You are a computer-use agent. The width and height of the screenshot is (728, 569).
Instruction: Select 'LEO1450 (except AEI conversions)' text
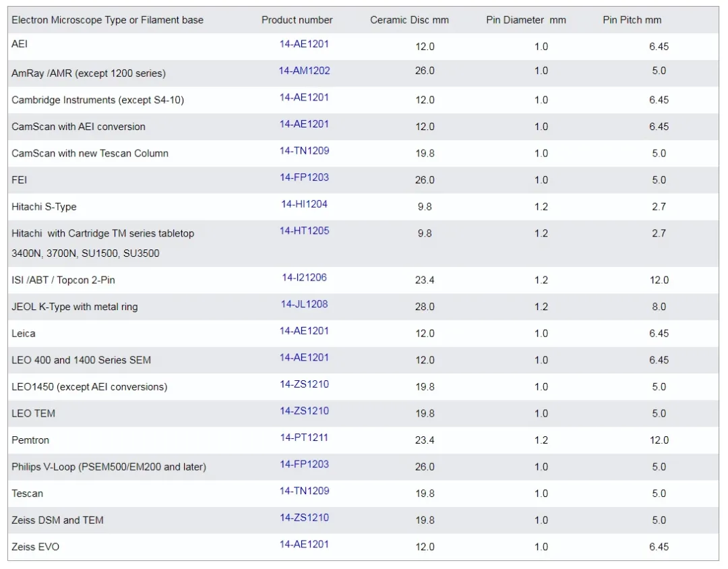coord(89,387)
